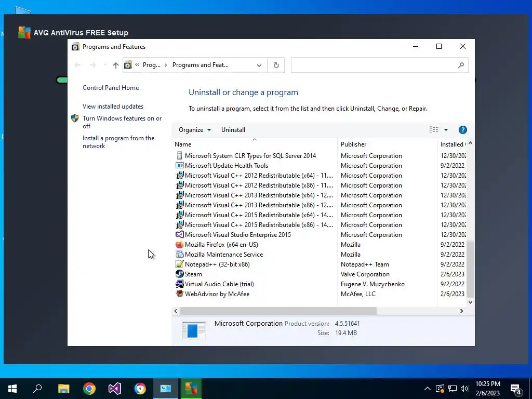Click the Forward navigation arrow

coord(92,65)
